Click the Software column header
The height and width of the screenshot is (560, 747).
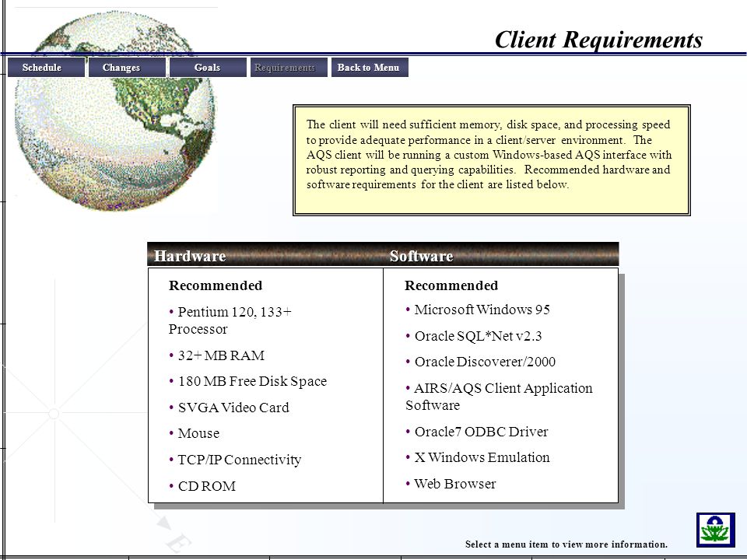[421, 256]
